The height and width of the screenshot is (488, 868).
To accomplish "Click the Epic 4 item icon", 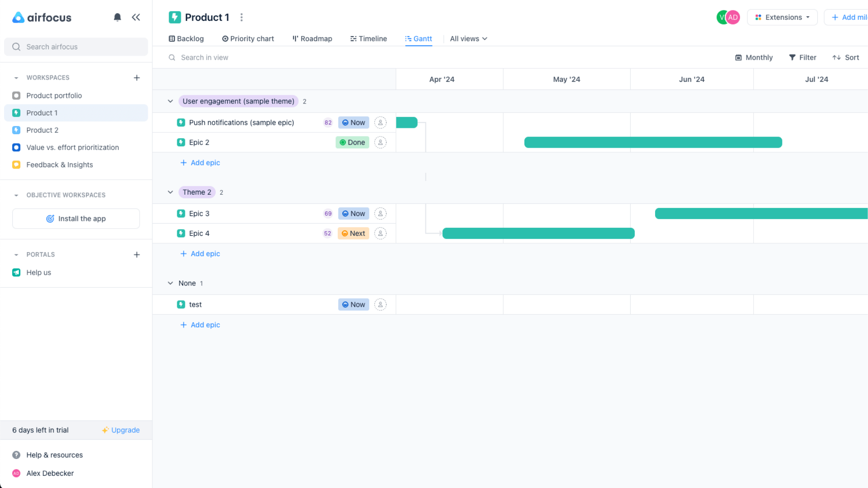I will tap(181, 233).
